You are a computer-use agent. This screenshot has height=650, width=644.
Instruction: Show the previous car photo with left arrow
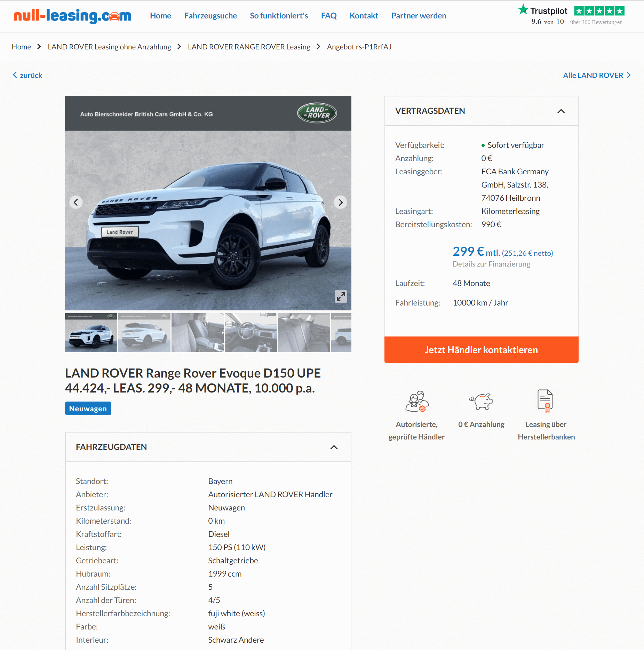pyautogui.click(x=76, y=202)
